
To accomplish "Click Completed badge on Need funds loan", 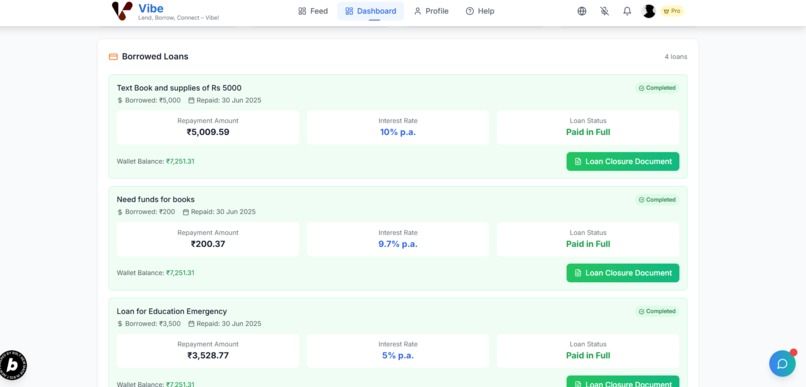I will coord(657,199).
